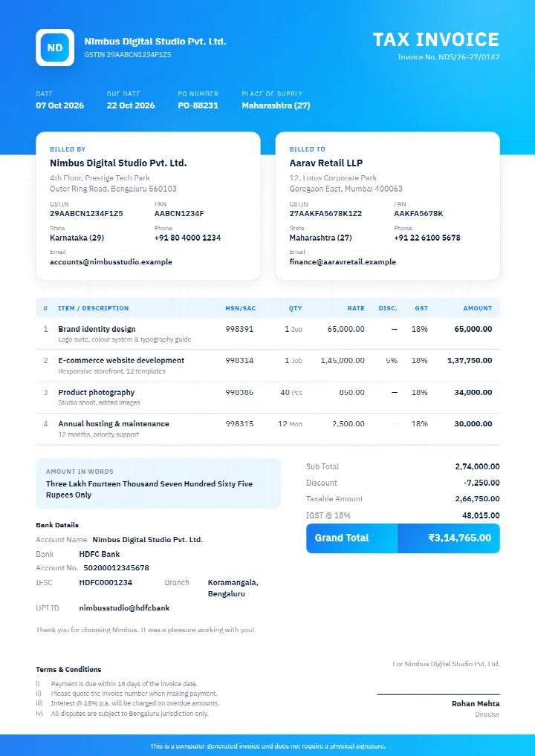Select due date 22 Oct 2026
This screenshot has width=535, height=756.
click(131, 105)
